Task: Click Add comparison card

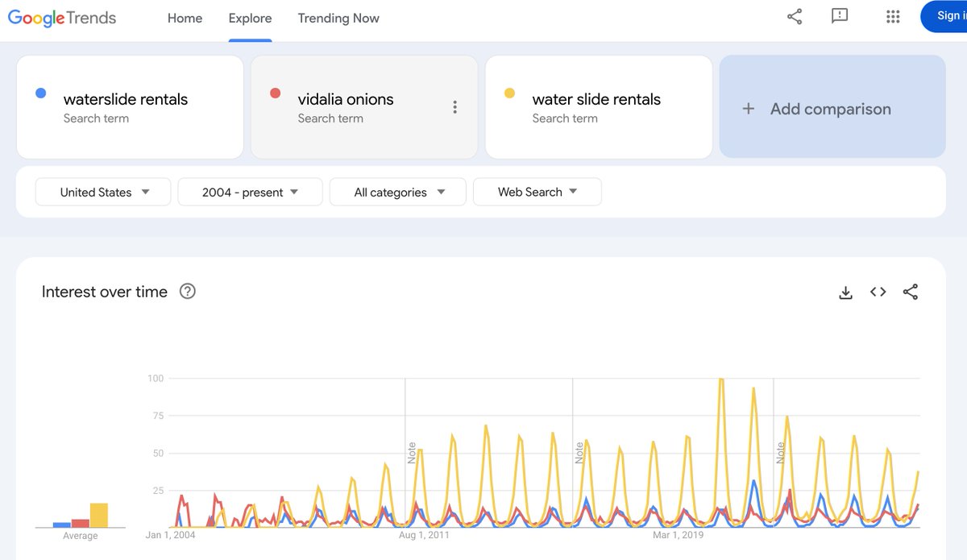Action: [832, 106]
